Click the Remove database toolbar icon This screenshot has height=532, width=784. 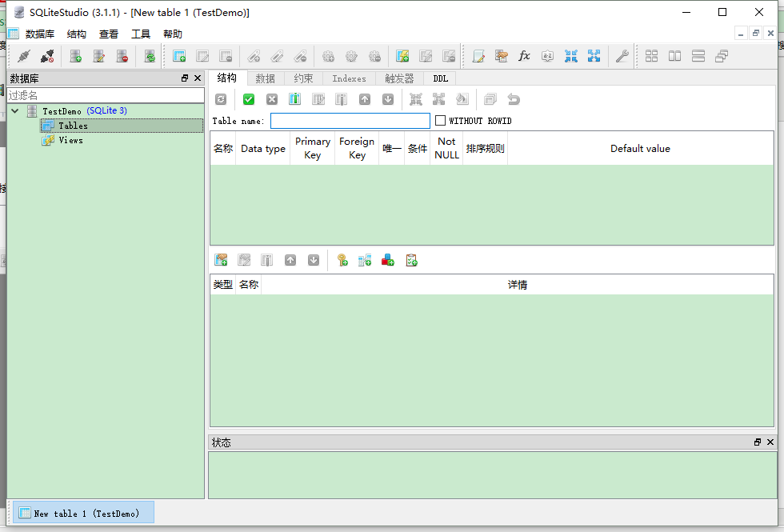pyautogui.click(x=122, y=56)
